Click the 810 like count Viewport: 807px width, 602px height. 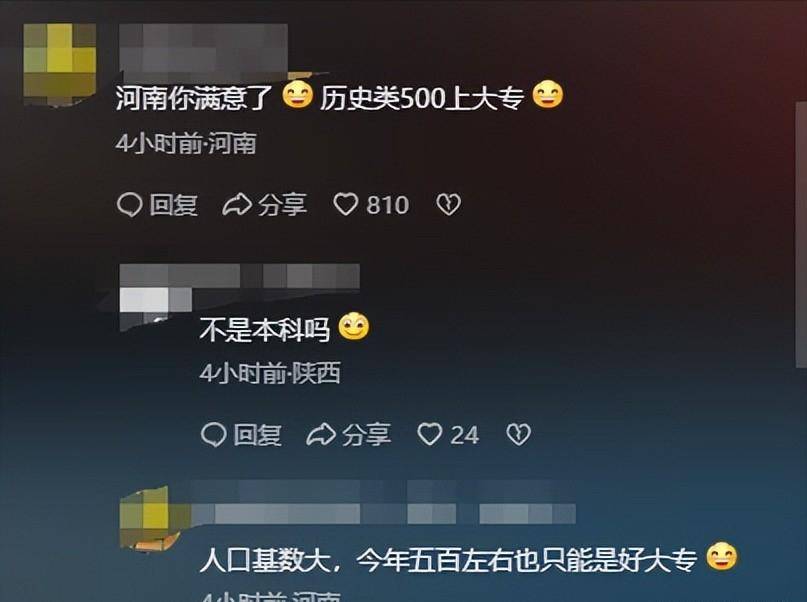tap(388, 205)
